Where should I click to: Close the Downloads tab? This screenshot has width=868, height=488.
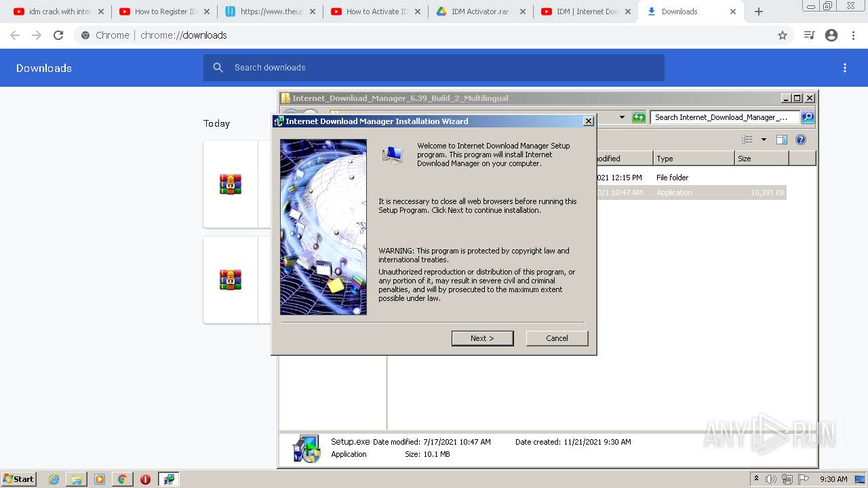tap(733, 12)
